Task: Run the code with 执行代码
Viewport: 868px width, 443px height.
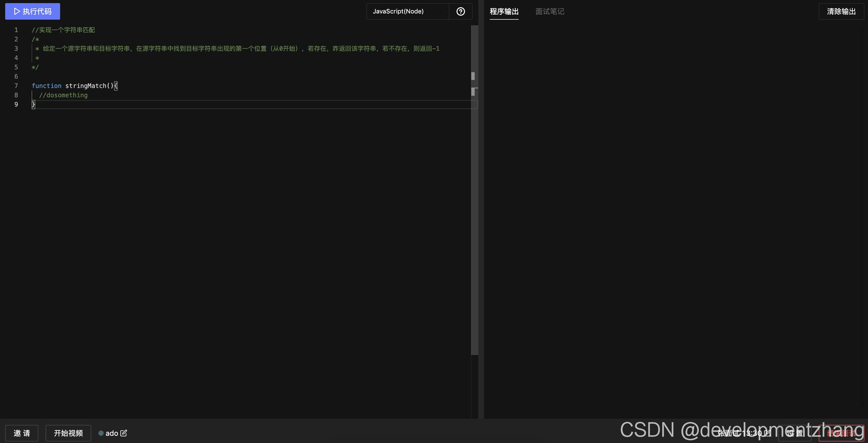Action: (33, 11)
